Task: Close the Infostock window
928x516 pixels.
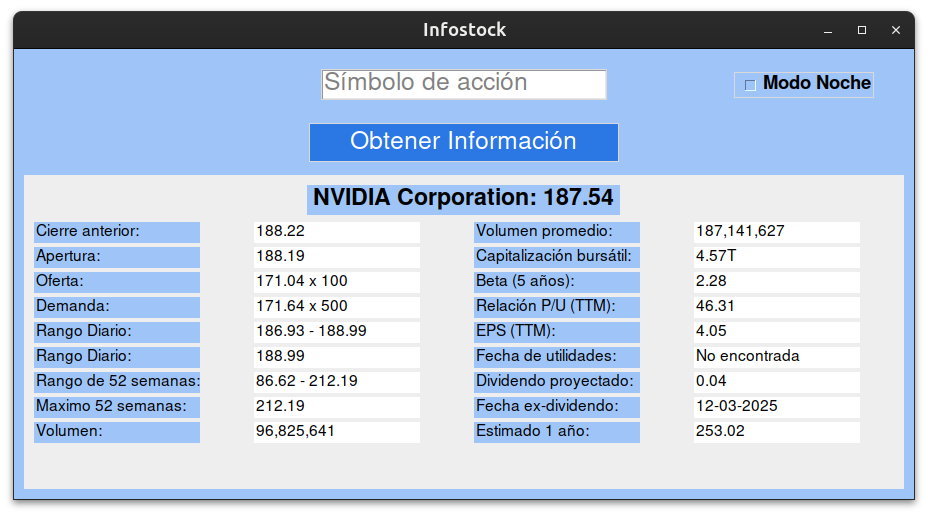Action: pyautogui.click(x=895, y=31)
